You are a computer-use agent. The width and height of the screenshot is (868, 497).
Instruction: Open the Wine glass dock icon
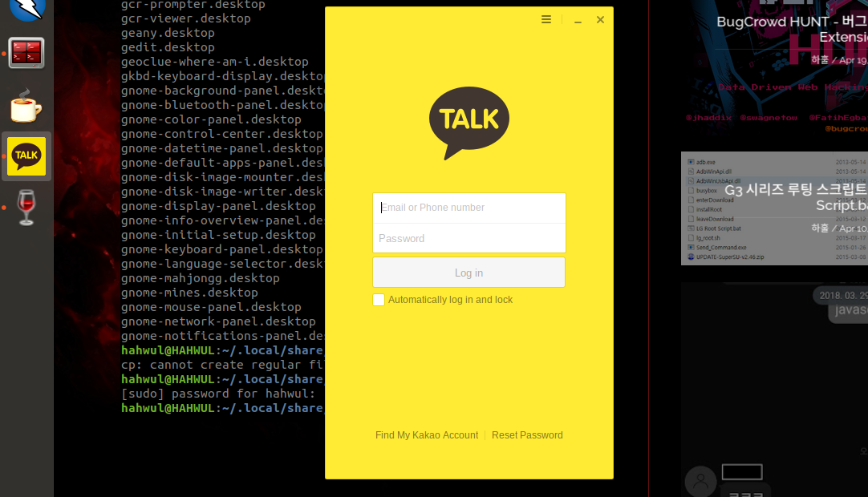[x=26, y=208]
